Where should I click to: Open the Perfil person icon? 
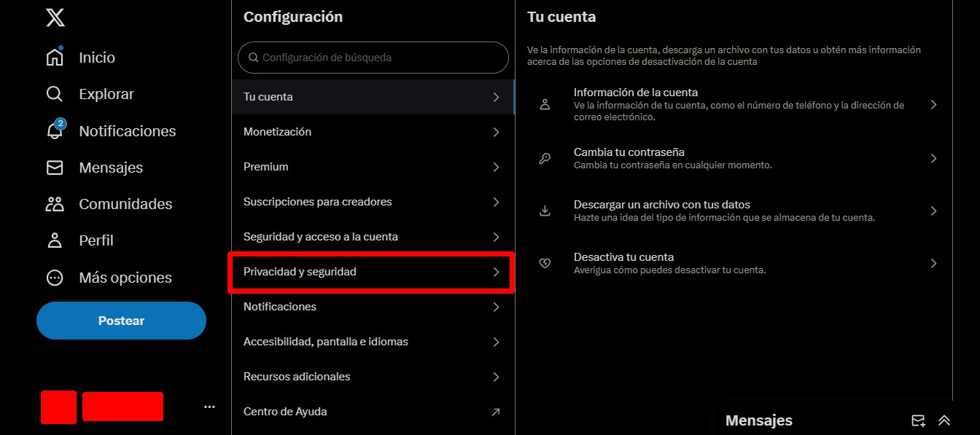click(55, 240)
